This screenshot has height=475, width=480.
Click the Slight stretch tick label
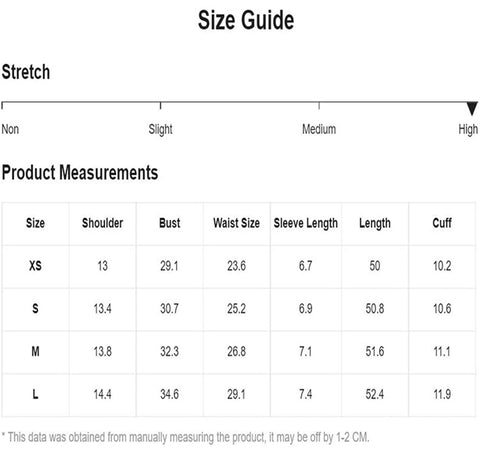(160, 129)
